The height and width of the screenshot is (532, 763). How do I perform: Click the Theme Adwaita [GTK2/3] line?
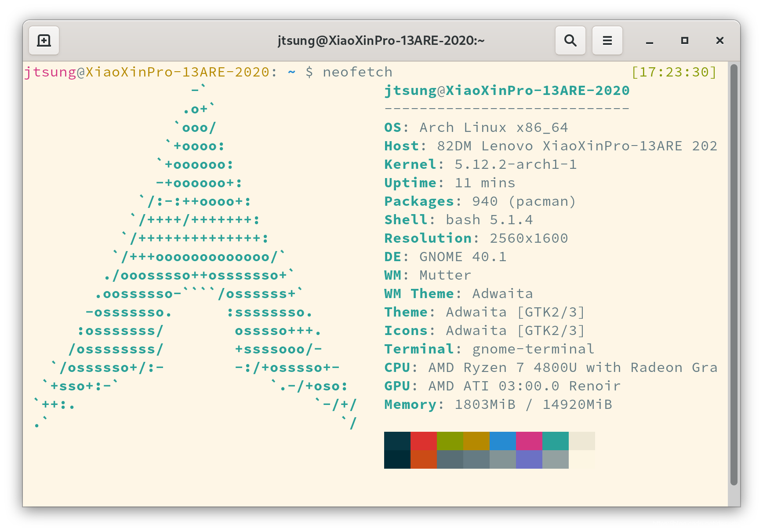(484, 312)
